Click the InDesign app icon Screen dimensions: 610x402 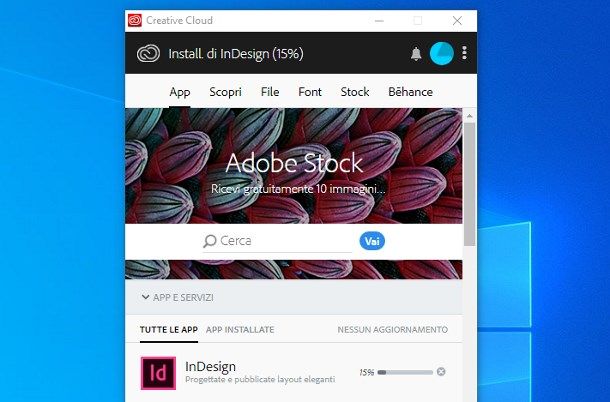coord(158,373)
